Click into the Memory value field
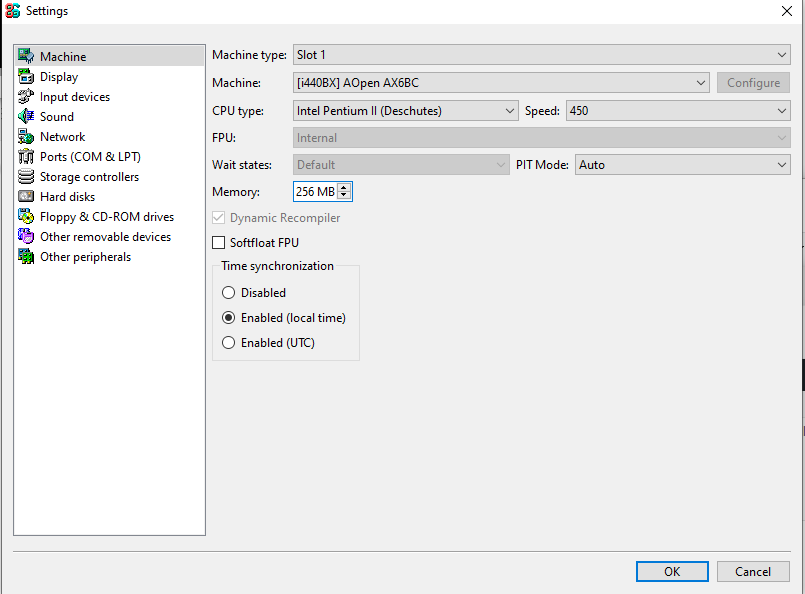Screen dimensions: 805x594 coord(315,191)
